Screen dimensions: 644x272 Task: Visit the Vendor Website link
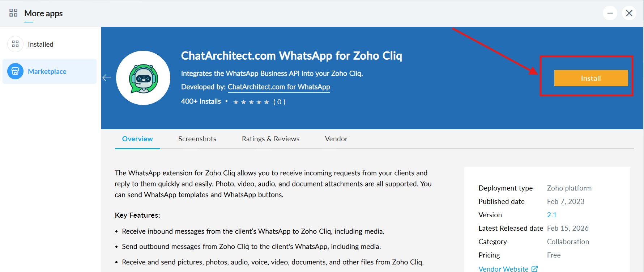[x=503, y=269]
